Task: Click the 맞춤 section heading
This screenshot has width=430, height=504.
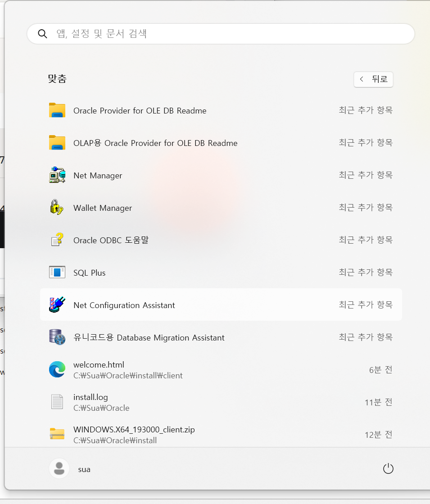Action: click(57, 78)
